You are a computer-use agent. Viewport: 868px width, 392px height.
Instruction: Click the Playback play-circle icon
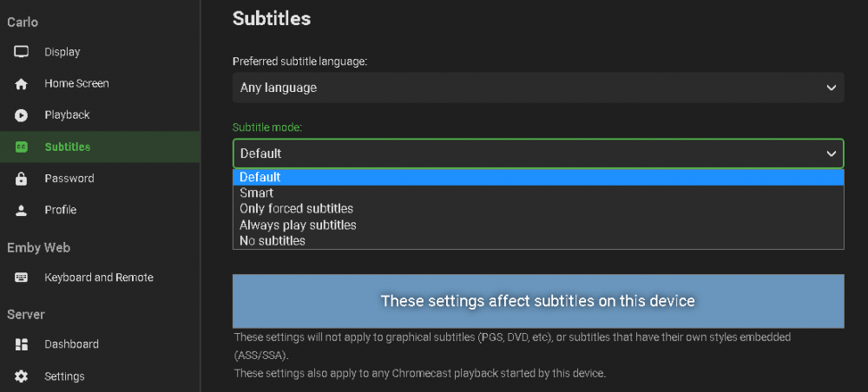tap(22, 115)
